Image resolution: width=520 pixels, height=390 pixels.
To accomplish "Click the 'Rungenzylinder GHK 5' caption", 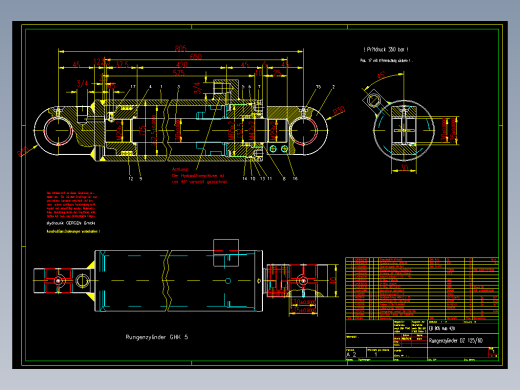I will (x=157, y=337).
